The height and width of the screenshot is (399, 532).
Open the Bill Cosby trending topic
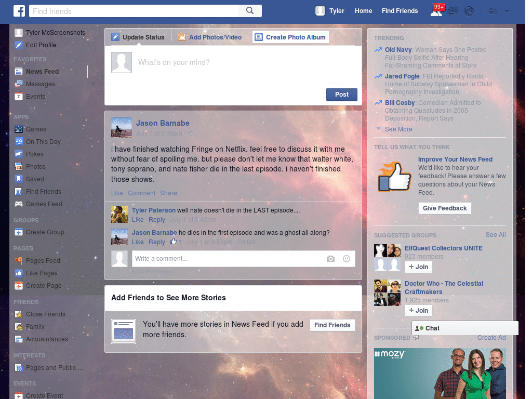pos(400,102)
